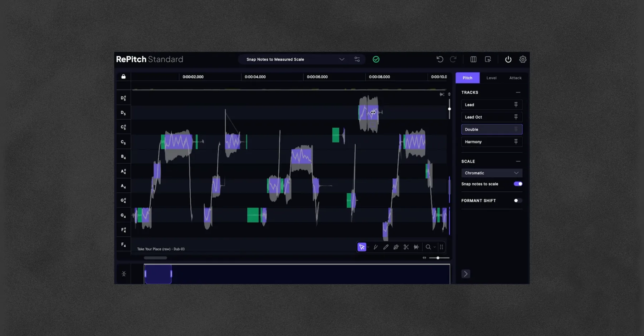This screenshot has height=336, width=644.
Task: Pin the Harmony track
Action: (x=516, y=142)
